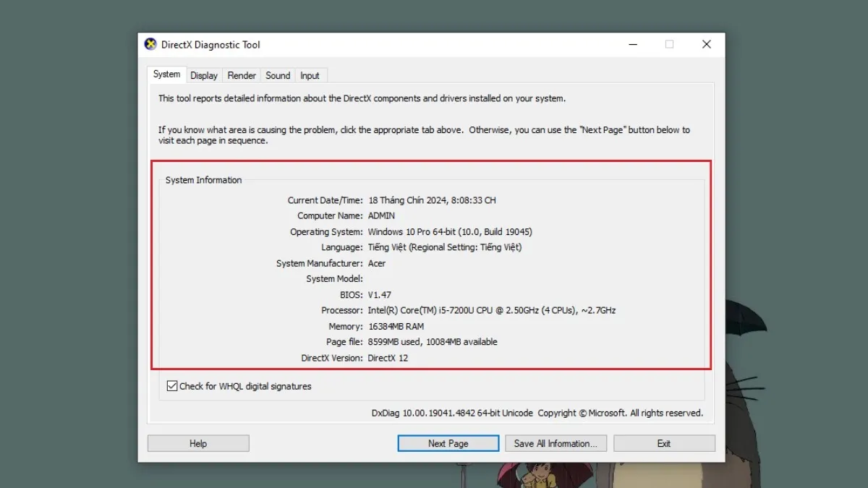868x488 pixels.
Task: Open the Render tab
Action: (242, 75)
